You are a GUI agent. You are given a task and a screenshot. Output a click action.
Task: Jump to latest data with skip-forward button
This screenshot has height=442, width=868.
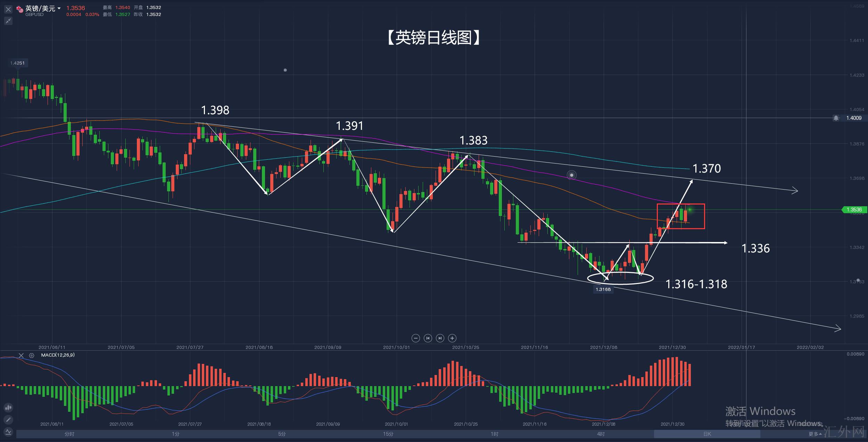click(x=440, y=338)
